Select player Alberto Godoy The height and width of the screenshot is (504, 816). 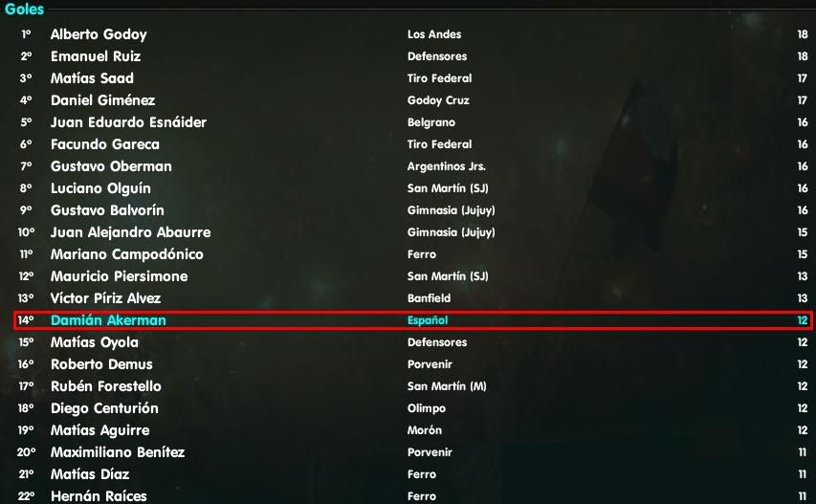[x=99, y=34]
